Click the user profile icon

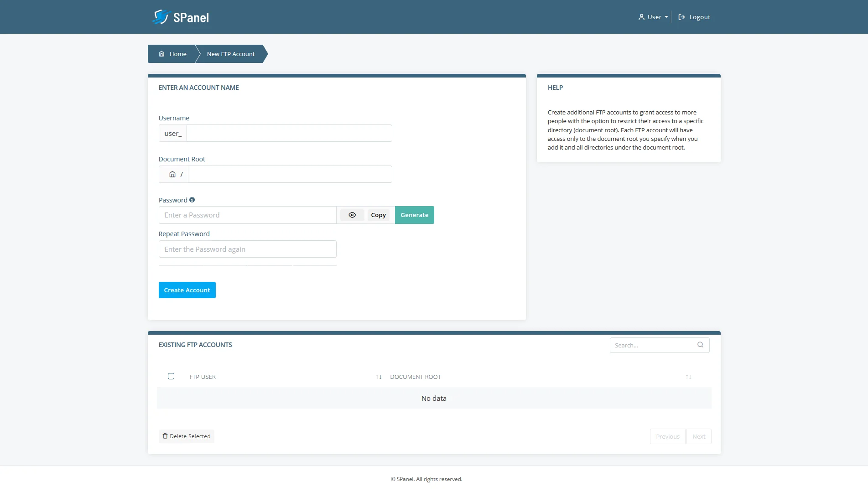(641, 16)
